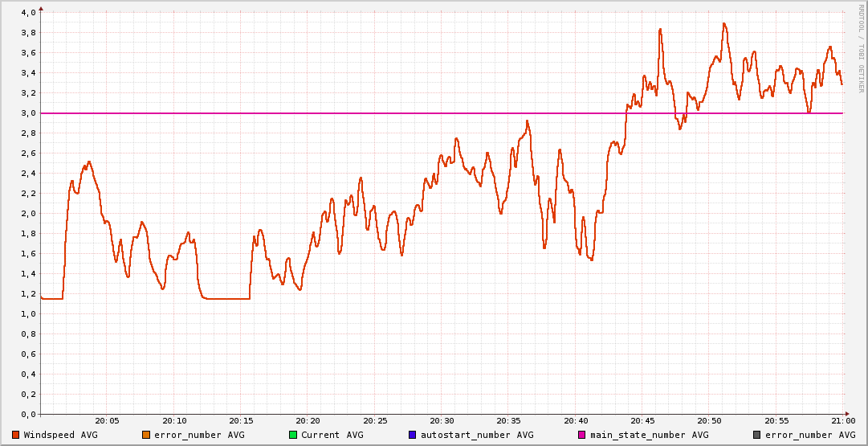This screenshot has width=868, height=446.
Task: Click the blue autostart_number AVG legend swatch
Action: tap(413, 435)
